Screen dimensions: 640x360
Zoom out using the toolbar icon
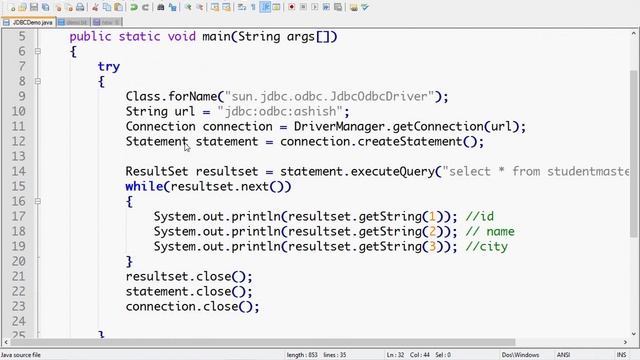[200, 7]
